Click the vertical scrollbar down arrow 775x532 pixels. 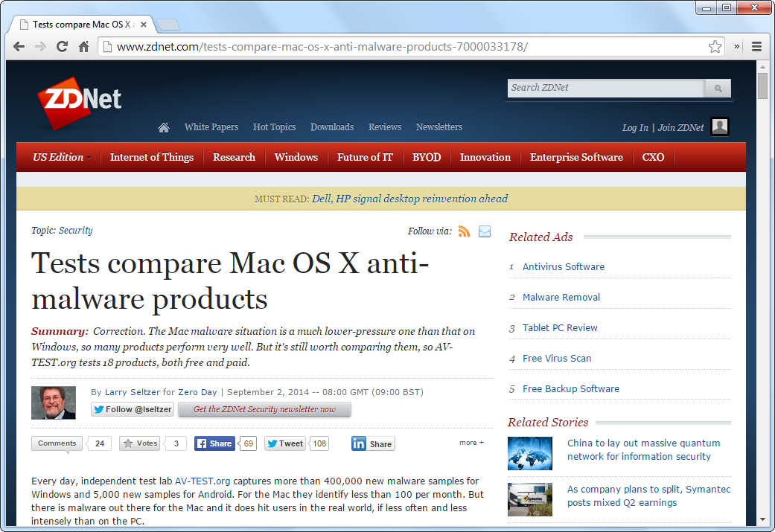762,519
